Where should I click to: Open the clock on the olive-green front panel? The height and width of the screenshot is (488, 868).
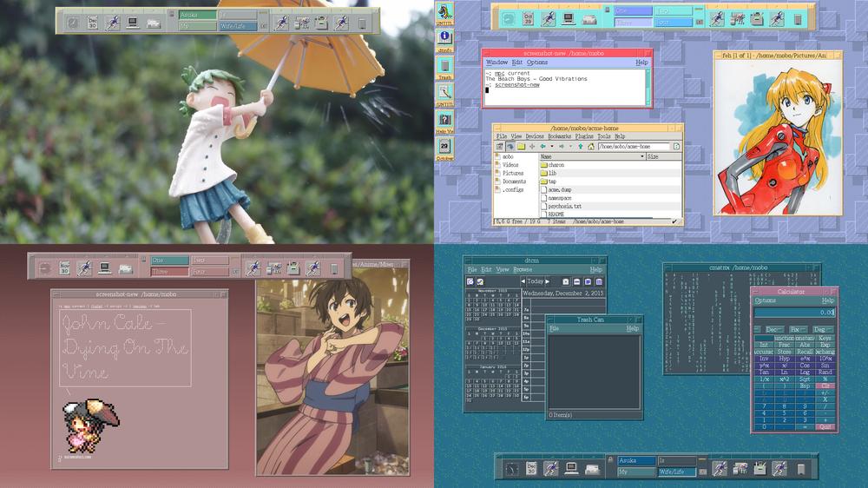(x=73, y=23)
